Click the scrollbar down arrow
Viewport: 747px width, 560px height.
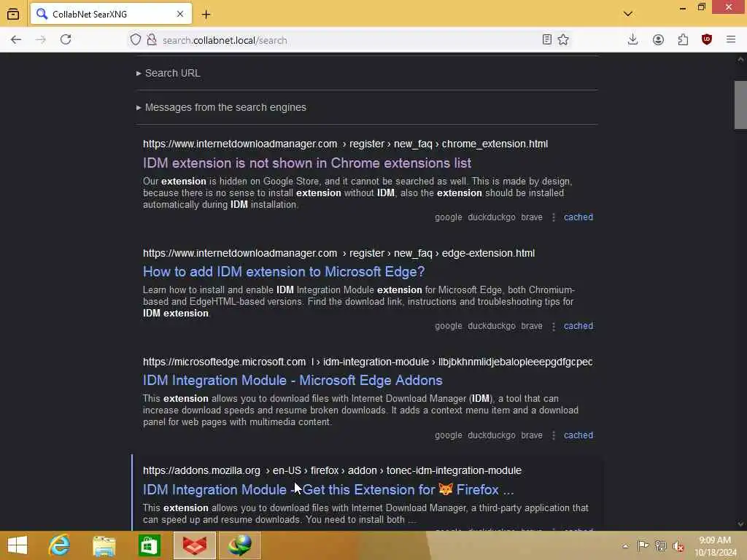(740, 524)
